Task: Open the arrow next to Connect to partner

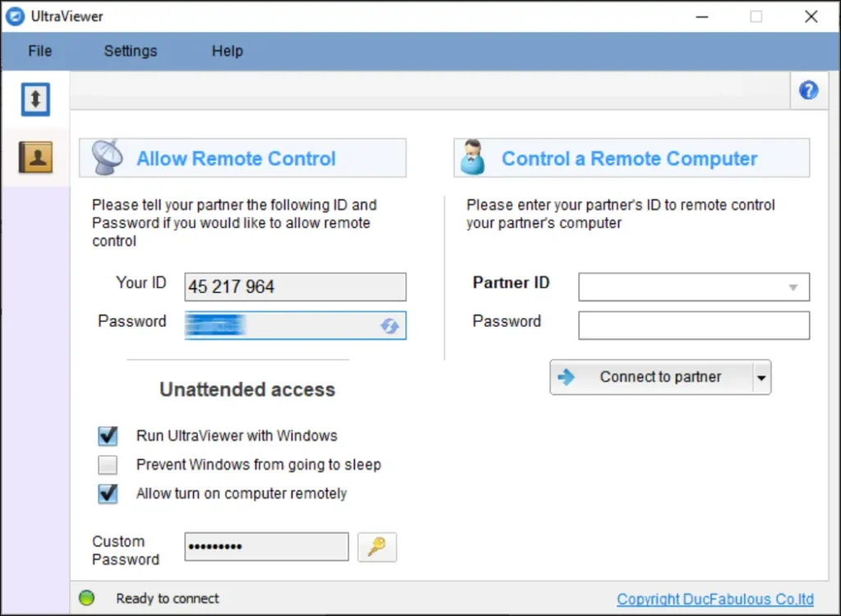Action: 761,378
